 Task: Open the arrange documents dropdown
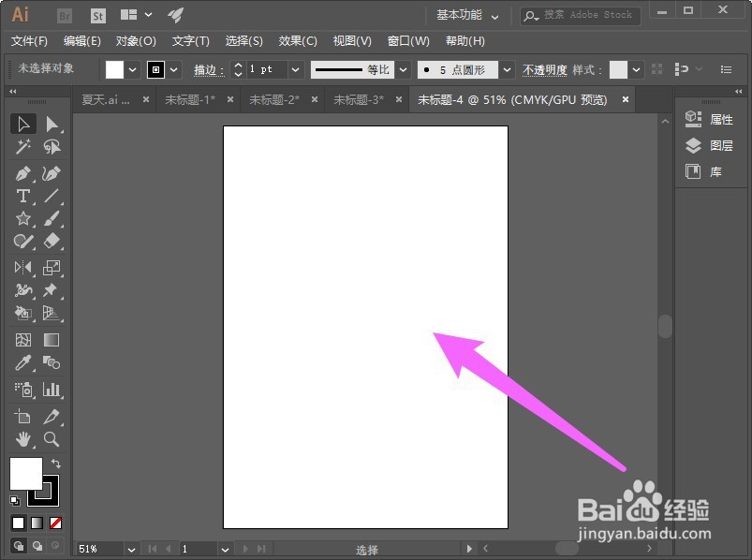point(137,15)
